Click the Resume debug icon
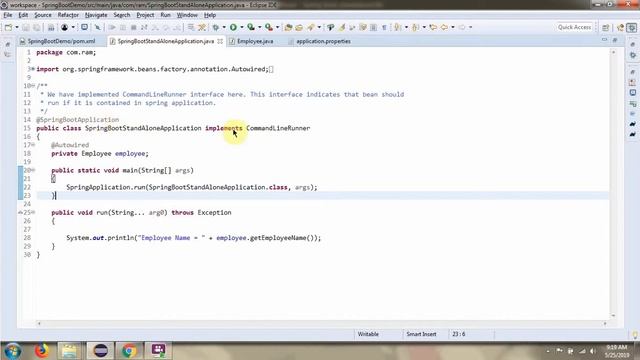The height and width of the screenshot is (360, 640). pos(112,27)
